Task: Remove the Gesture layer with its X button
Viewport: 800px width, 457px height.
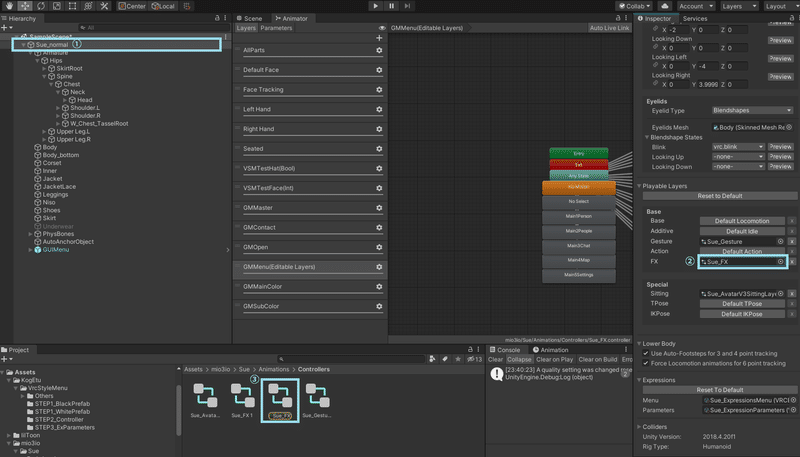Action: pyautogui.click(x=792, y=241)
